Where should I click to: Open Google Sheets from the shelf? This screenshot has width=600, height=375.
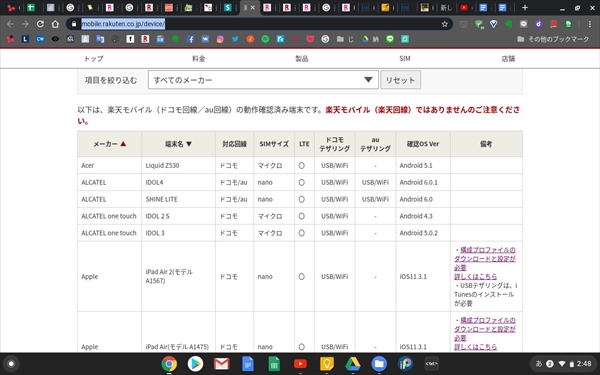[274, 364]
